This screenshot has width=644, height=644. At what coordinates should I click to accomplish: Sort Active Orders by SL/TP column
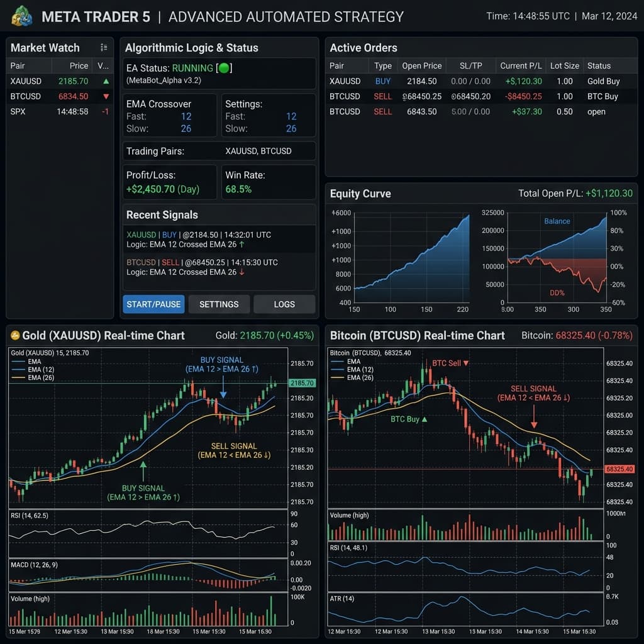click(x=470, y=65)
